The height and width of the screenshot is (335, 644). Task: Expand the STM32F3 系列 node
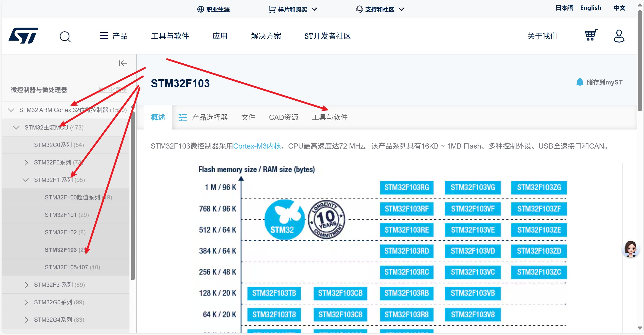(x=26, y=285)
